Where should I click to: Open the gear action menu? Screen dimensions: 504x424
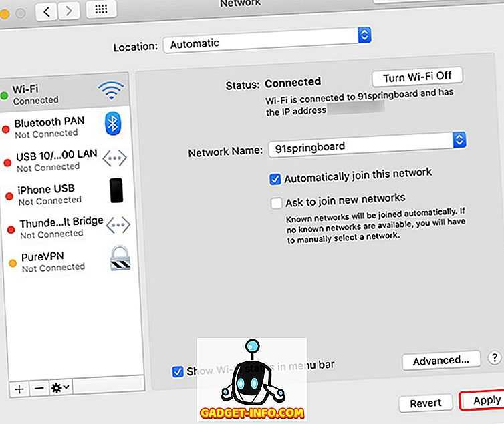tap(61, 387)
